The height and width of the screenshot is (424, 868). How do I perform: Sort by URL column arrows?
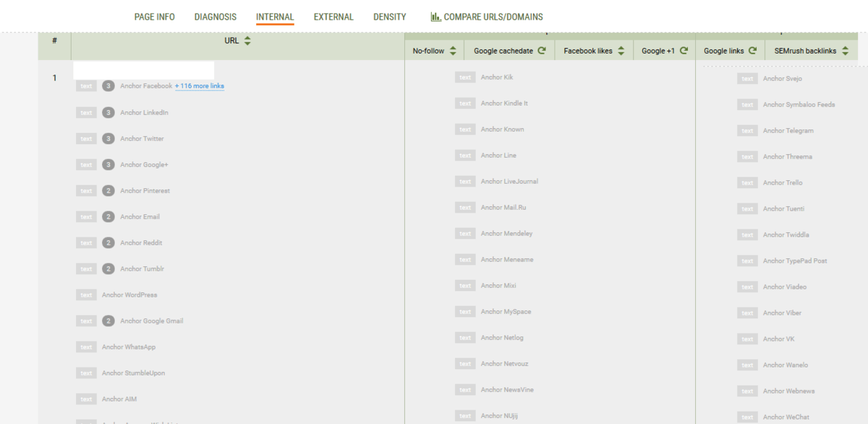tap(247, 41)
